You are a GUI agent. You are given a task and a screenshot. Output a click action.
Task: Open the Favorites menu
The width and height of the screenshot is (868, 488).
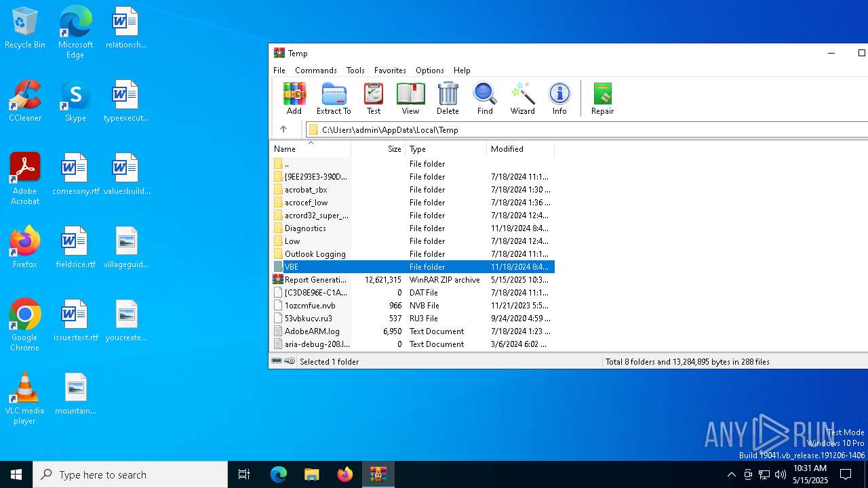390,70
